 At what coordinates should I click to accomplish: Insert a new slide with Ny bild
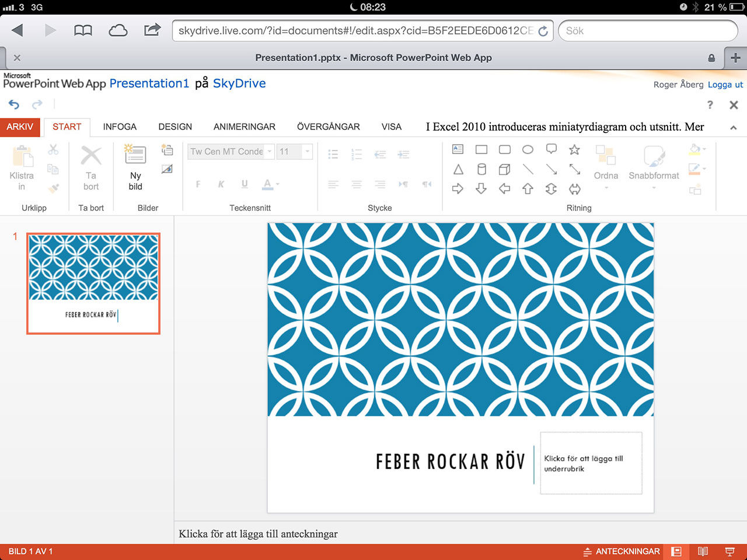coord(135,166)
